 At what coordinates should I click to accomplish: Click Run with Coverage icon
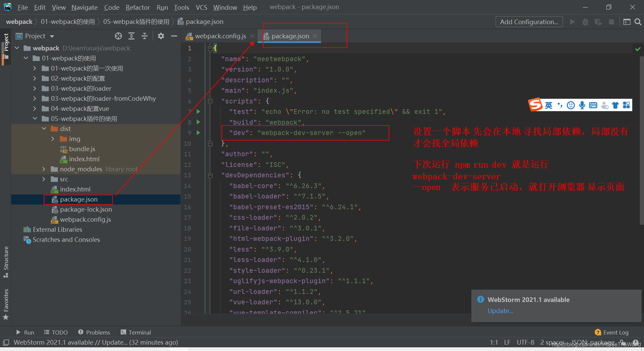click(x=598, y=22)
